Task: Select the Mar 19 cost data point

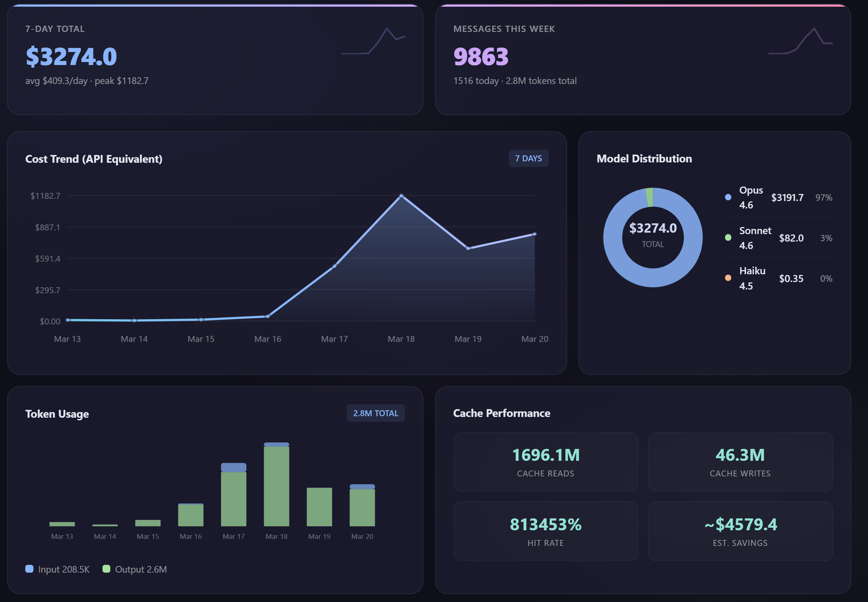Action: tap(468, 248)
